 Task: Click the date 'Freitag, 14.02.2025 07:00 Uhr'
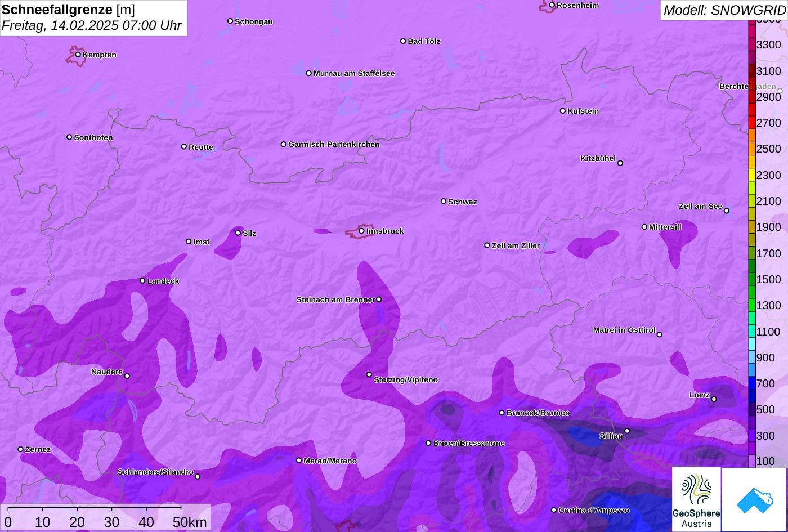[x=92, y=26]
